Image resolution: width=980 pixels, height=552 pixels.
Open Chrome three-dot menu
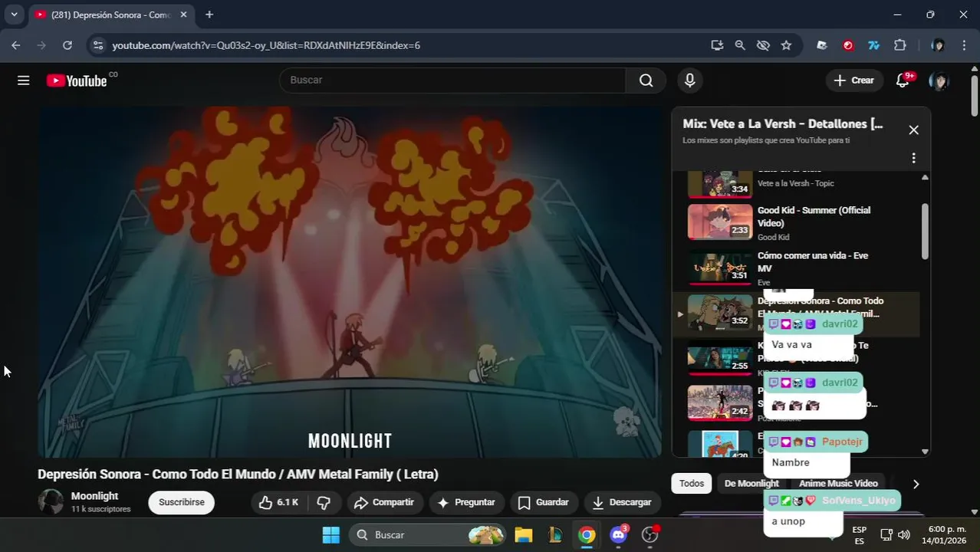(965, 45)
